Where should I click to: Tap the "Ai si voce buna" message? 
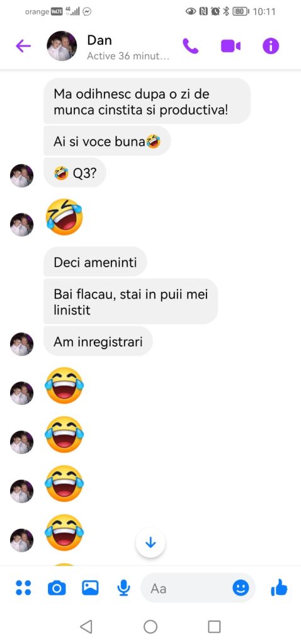(107, 142)
